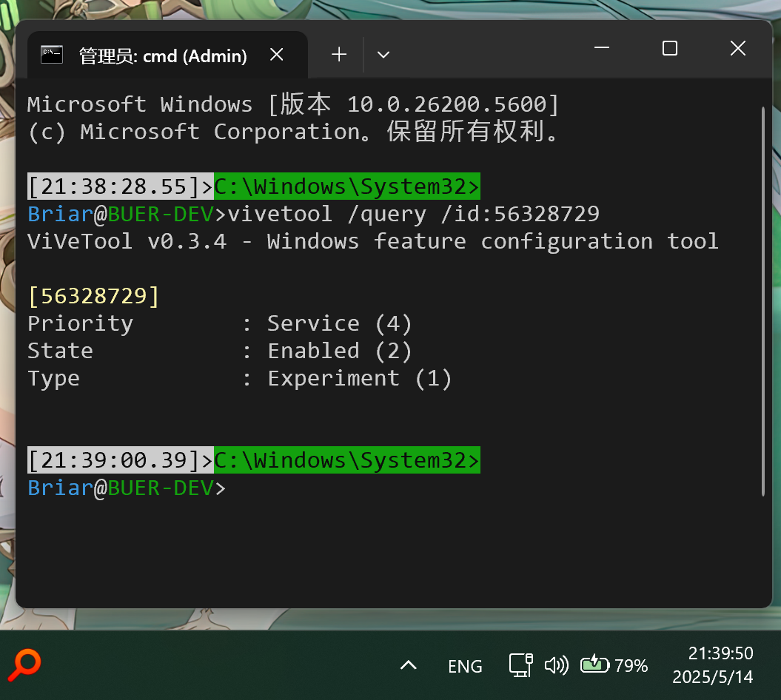781x700 pixels.
Task: Click the cmd icon in the tab
Action: 52,55
